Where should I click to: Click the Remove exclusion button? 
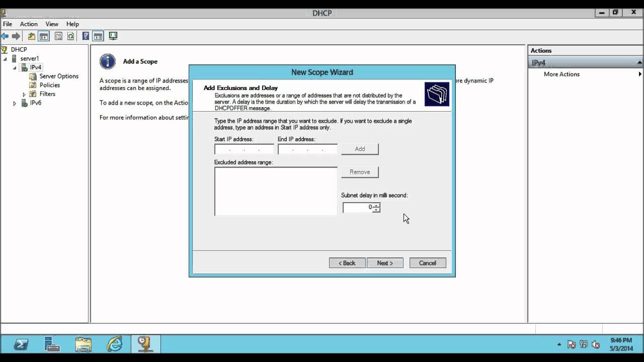tap(360, 172)
